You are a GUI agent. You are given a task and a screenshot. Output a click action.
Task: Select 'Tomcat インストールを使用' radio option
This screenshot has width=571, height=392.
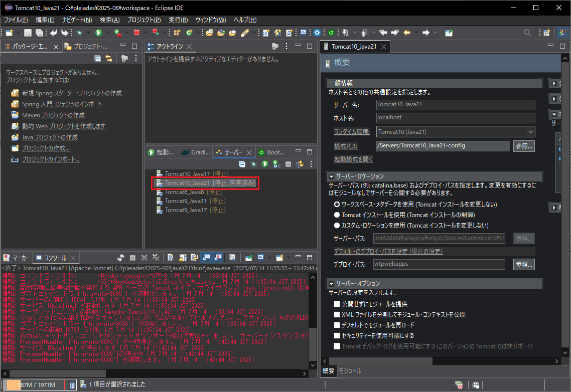(x=337, y=215)
